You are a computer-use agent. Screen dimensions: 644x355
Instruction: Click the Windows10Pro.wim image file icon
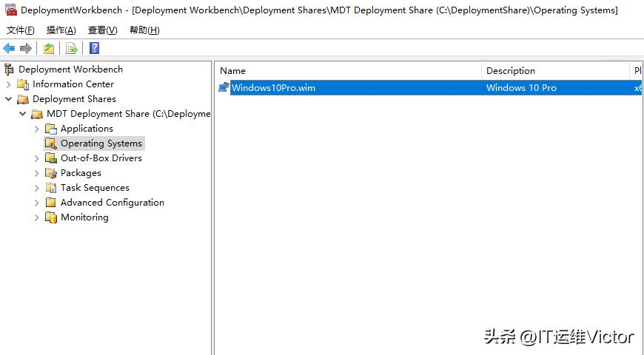pyautogui.click(x=224, y=87)
